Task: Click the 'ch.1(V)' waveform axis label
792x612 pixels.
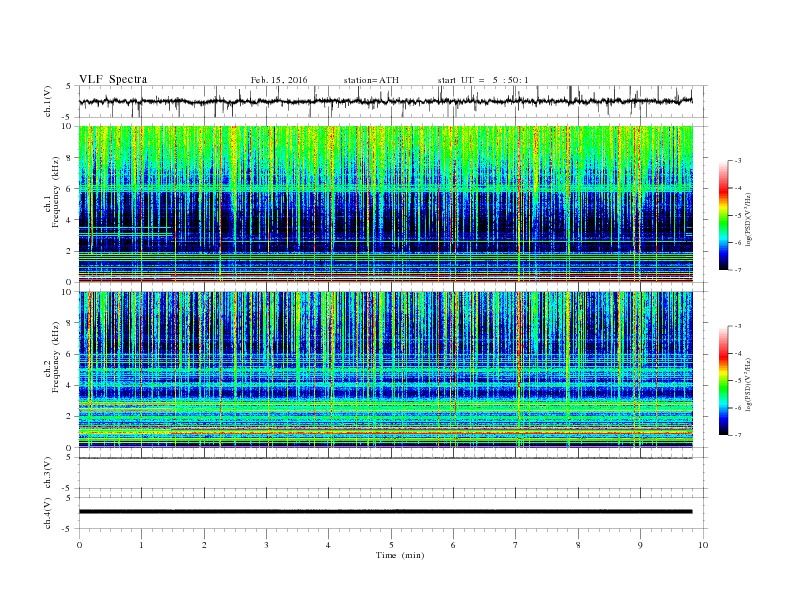Action: [48, 101]
